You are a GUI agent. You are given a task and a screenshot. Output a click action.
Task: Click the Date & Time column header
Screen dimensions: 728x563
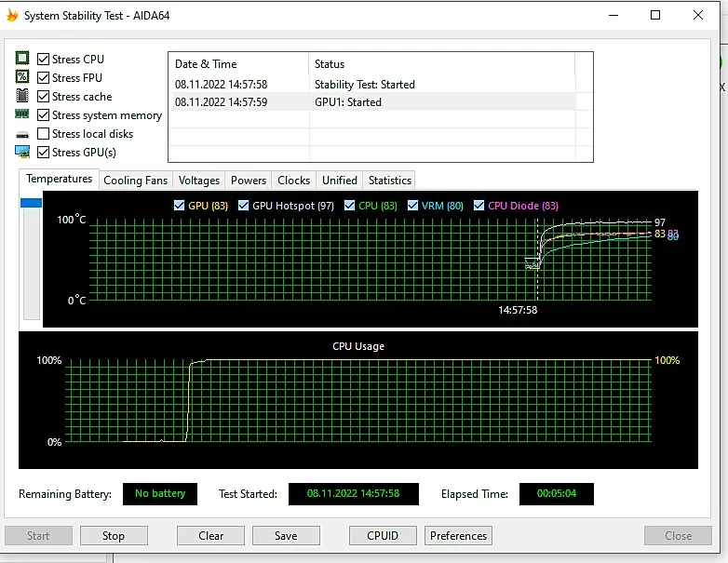[x=238, y=64]
